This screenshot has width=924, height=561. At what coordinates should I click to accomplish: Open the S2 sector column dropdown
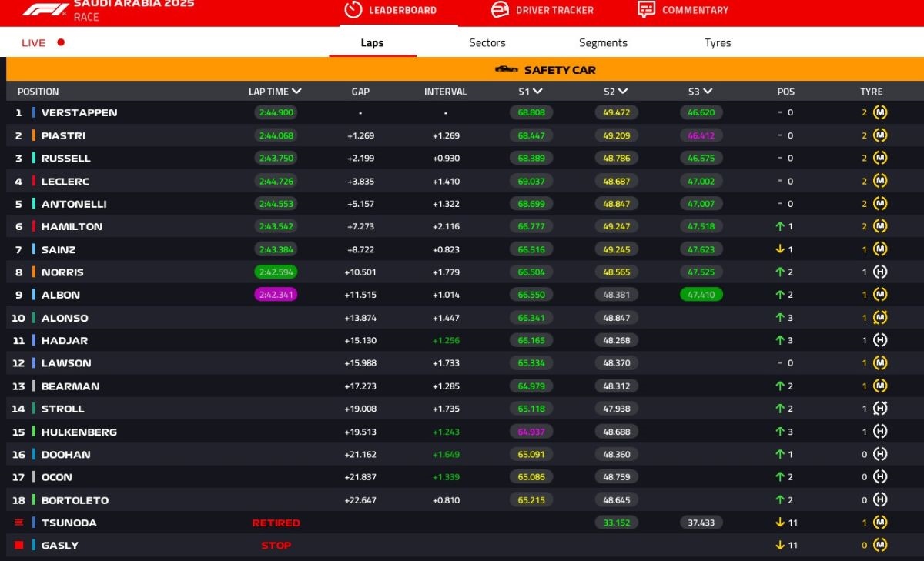[622, 92]
